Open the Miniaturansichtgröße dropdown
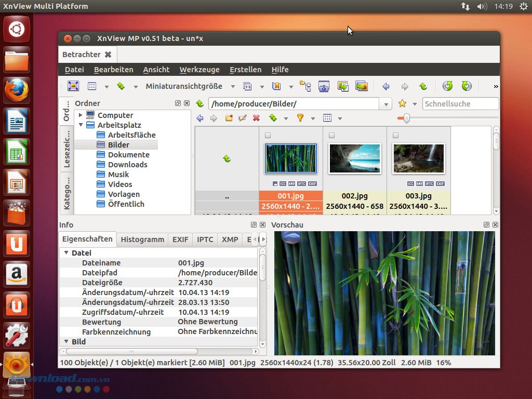 [x=232, y=86]
